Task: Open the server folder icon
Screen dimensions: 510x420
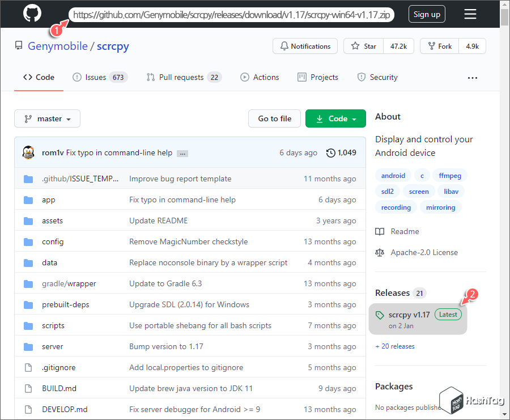Action: point(28,346)
